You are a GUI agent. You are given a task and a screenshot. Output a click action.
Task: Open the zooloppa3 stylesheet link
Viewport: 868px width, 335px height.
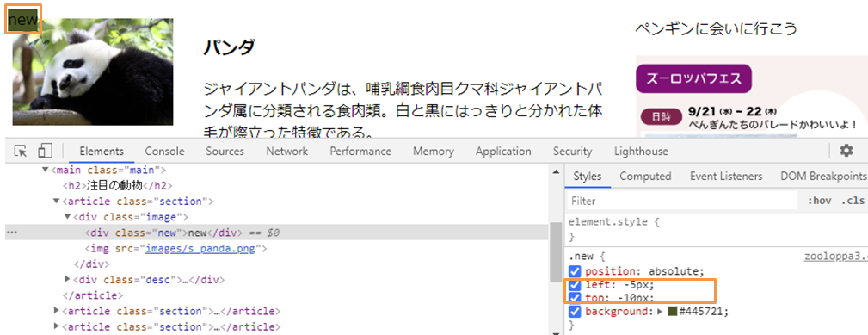click(x=835, y=257)
